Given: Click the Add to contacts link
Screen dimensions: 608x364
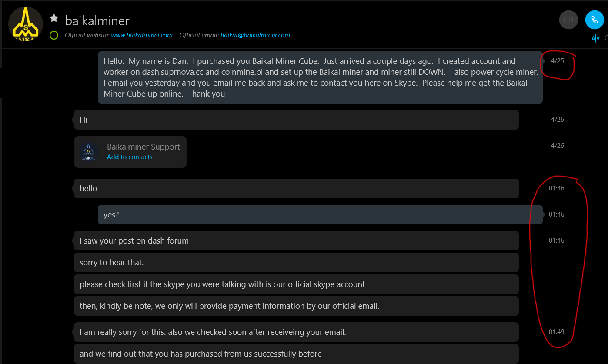Looking at the screenshot, I should click(130, 157).
